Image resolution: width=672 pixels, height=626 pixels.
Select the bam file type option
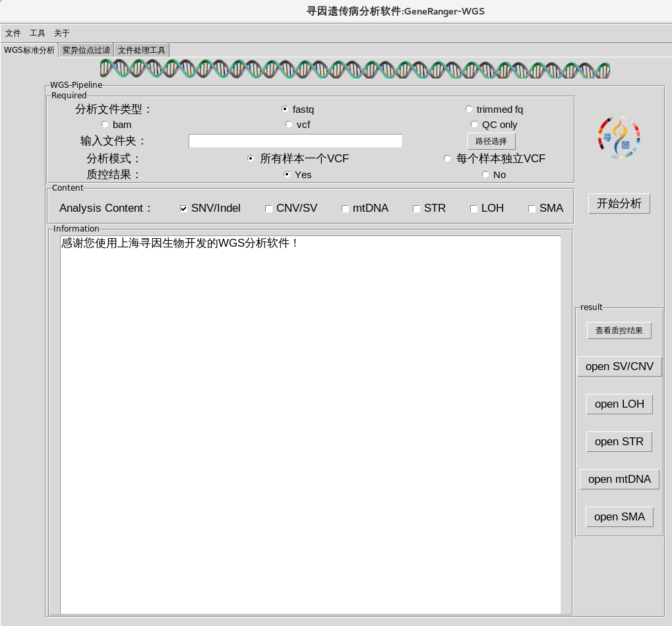click(x=105, y=125)
